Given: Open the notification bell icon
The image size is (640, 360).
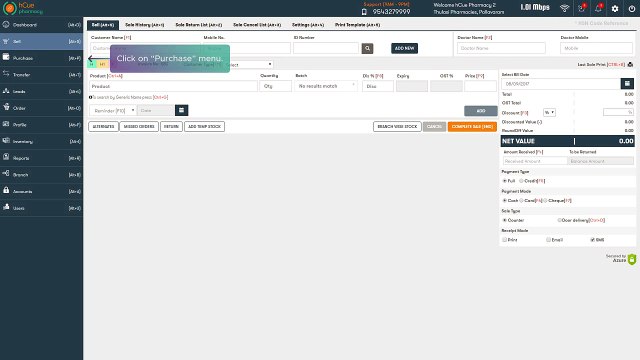Looking at the screenshot, I should [x=598, y=8].
